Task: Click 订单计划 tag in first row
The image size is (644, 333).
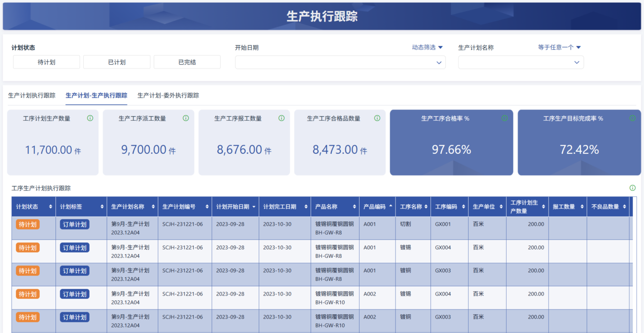Action: (74, 225)
